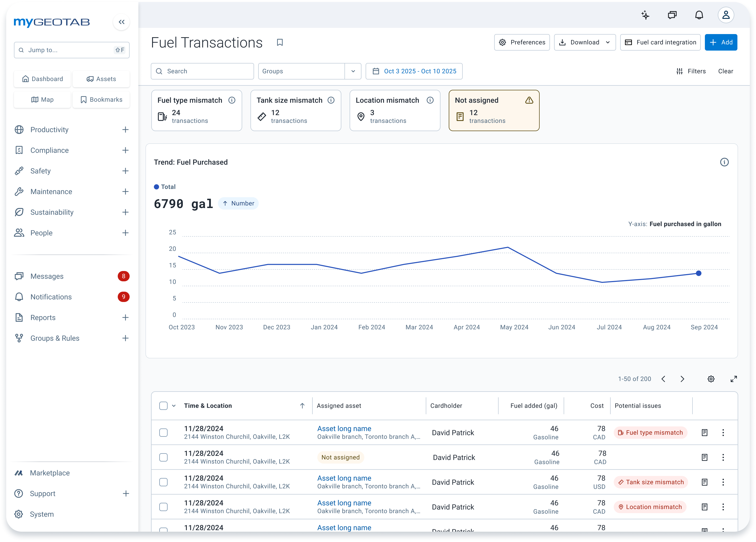Select the Tank size mismatch row checkbox
Viewport: 756px width, 542px height.
click(163, 482)
